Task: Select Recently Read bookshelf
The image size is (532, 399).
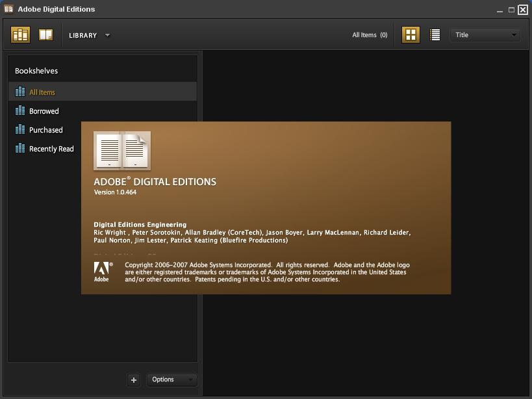Action: coord(44,149)
